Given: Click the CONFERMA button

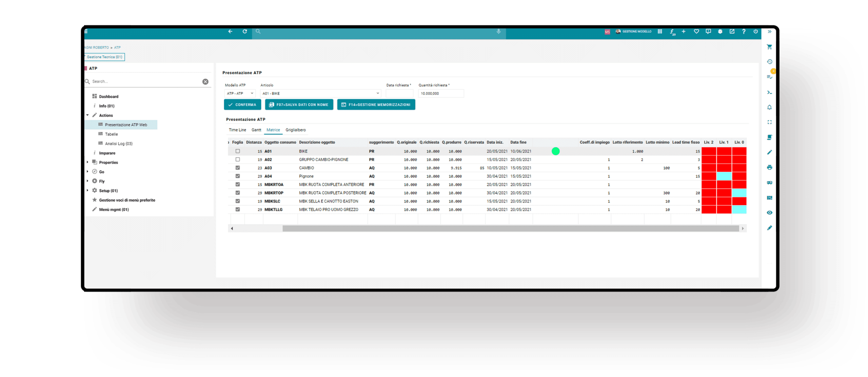Looking at the screenshot, I should (x=242, y=105).
